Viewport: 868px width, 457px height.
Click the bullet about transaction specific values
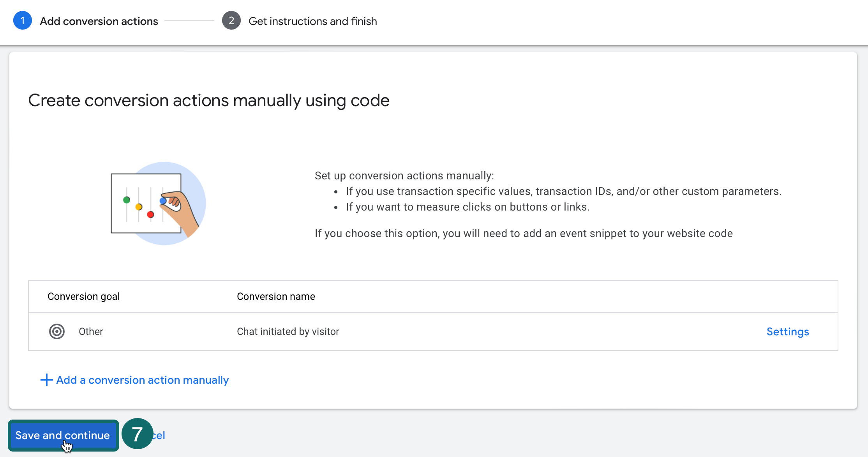[564, 191]
